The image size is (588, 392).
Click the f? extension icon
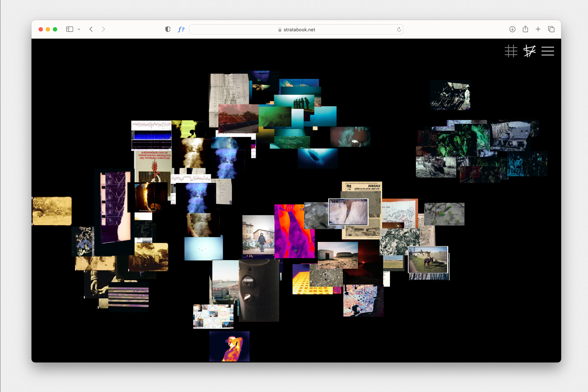pos(181,29)
